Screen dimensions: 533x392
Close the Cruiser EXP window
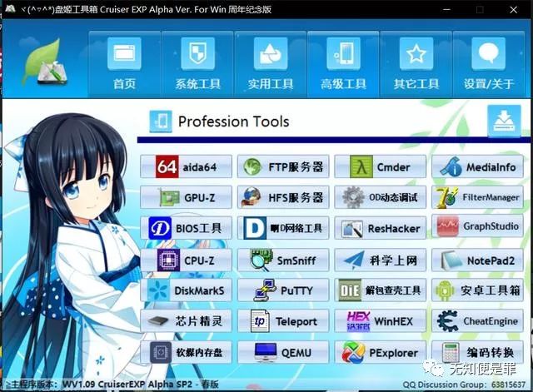[513, 9]
